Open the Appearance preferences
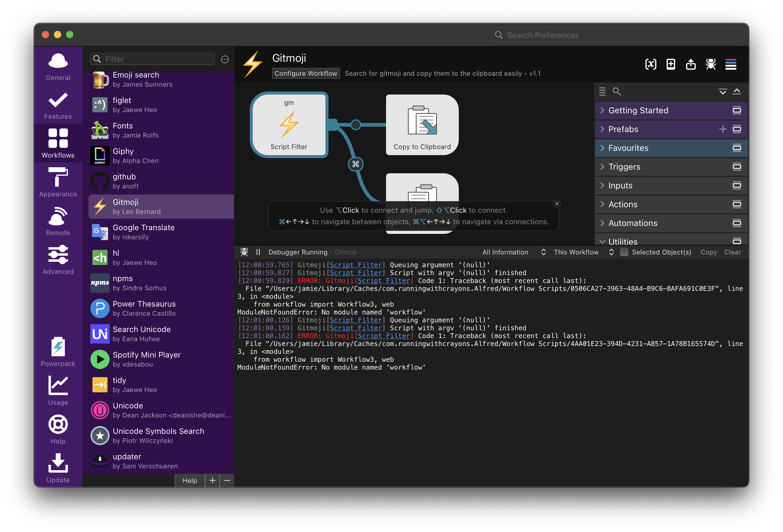This screenshot has width=783, height=532. [x=58, y=182]
